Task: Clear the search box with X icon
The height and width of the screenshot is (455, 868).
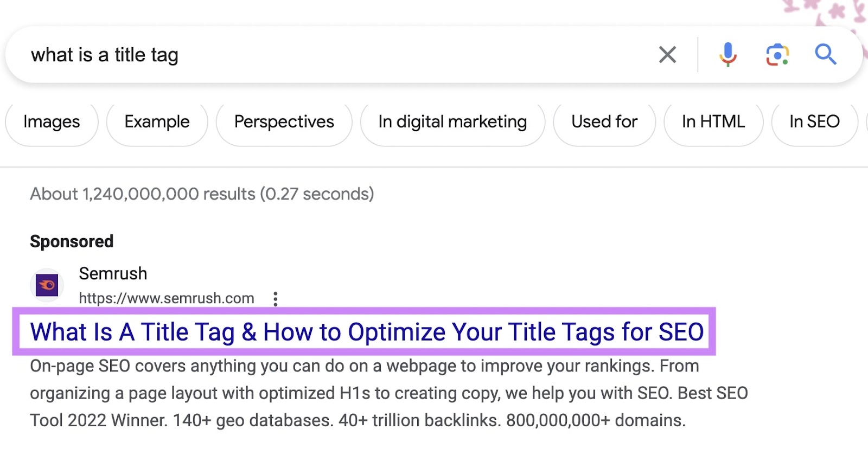Action: pos(667,55)
